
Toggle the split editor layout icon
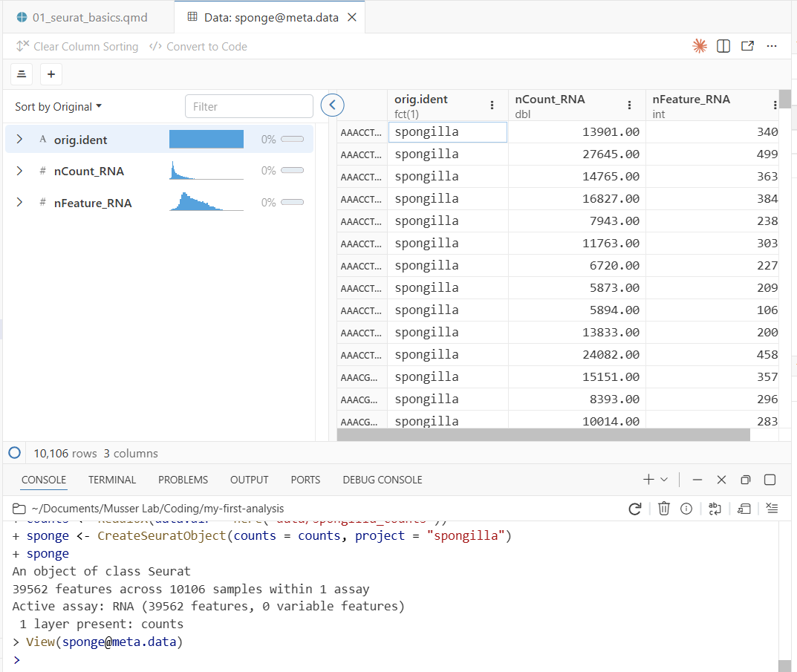pyautogui.click(x=723, y=46)
